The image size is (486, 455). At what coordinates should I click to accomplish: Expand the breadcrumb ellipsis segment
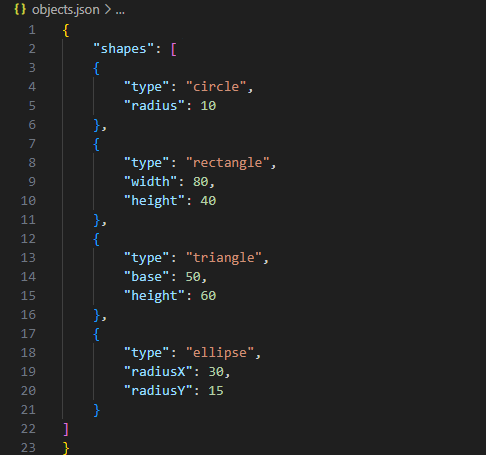(120, 10)
